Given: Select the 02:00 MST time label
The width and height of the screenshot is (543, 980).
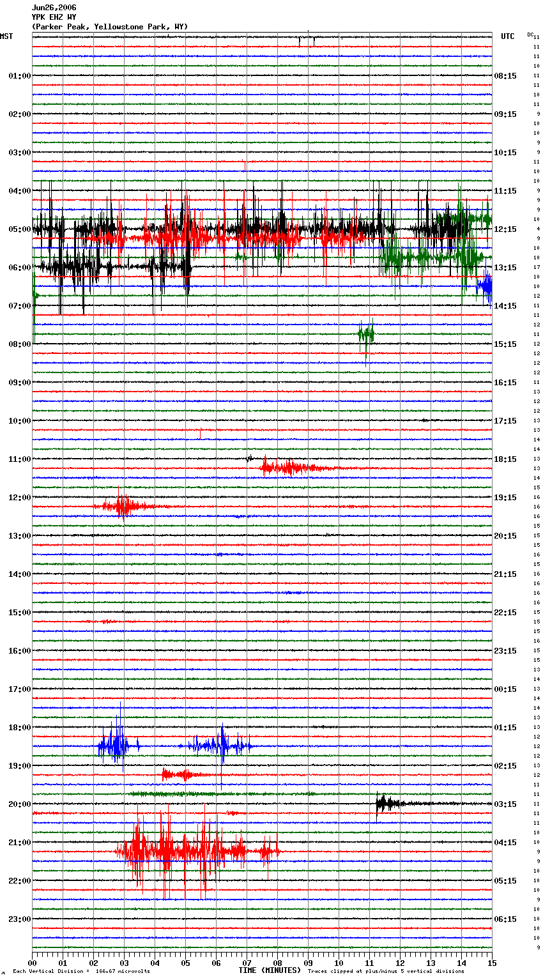Looking at the screenshot, I should [x=19, y=114].
